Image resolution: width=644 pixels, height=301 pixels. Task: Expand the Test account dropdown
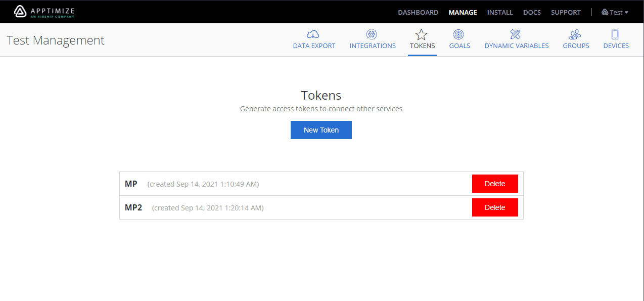point(615,12)
